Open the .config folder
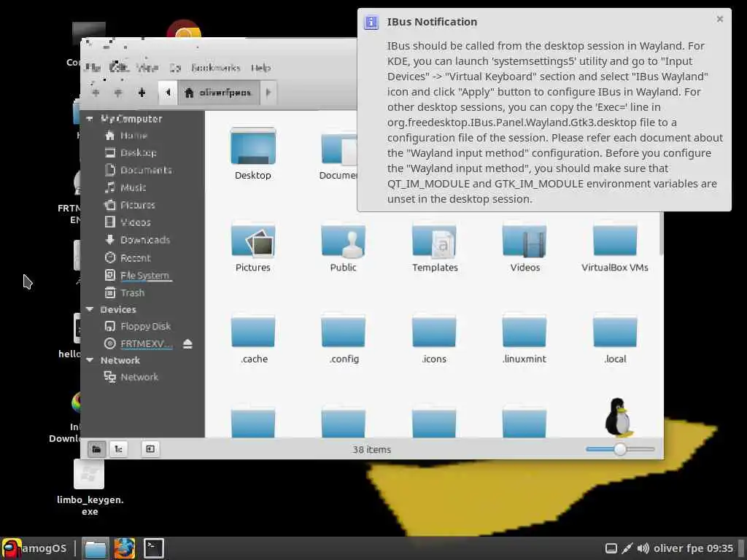Screen dimensions: 747x560 tap(343, 331)
